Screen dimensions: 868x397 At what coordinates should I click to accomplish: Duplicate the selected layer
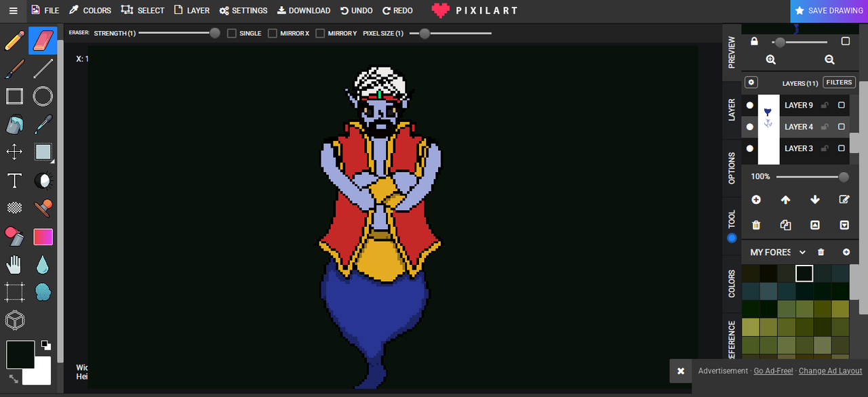click(x=785, y=225)
